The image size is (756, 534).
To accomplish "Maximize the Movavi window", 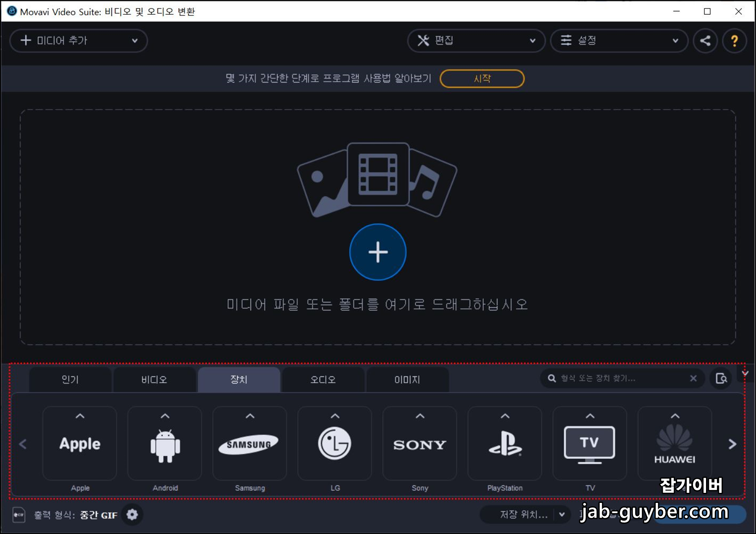I will 707,11.
